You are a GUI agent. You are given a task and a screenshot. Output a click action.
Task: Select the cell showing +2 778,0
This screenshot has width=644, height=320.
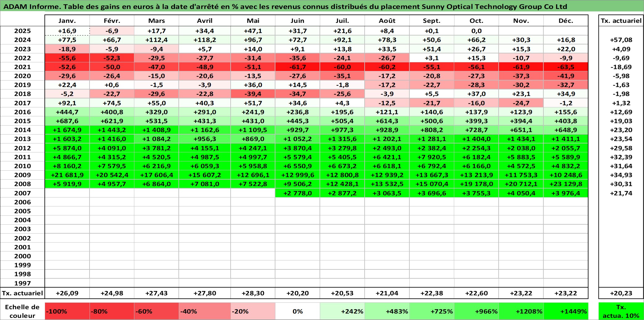click(x=298, y=193)
